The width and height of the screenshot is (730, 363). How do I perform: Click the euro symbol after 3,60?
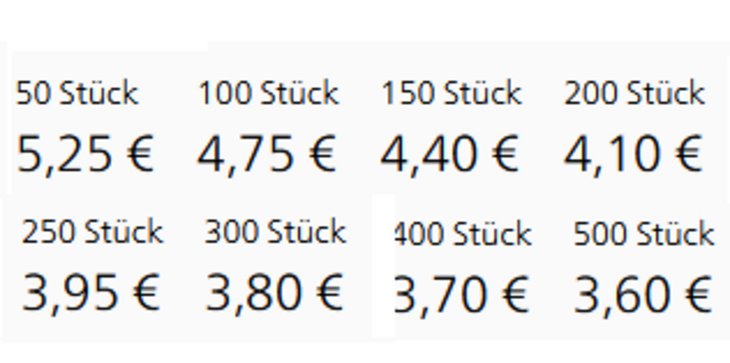click(697, 295)
